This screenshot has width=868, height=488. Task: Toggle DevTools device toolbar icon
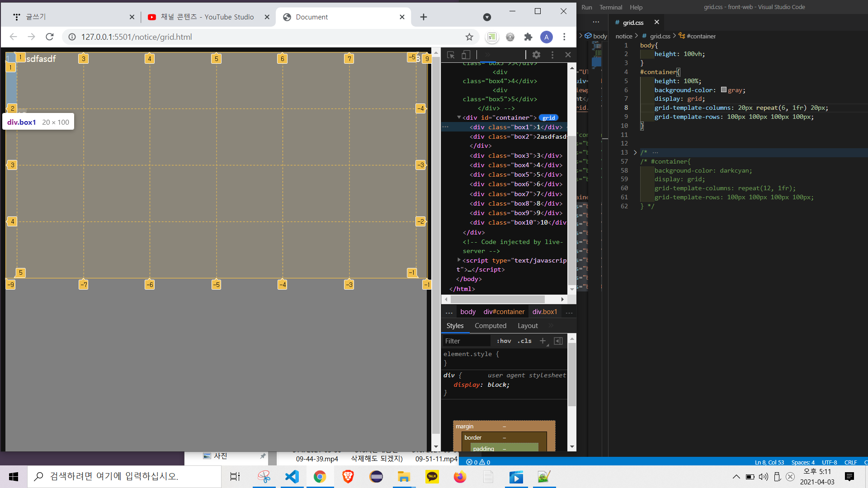coord(466,55)
